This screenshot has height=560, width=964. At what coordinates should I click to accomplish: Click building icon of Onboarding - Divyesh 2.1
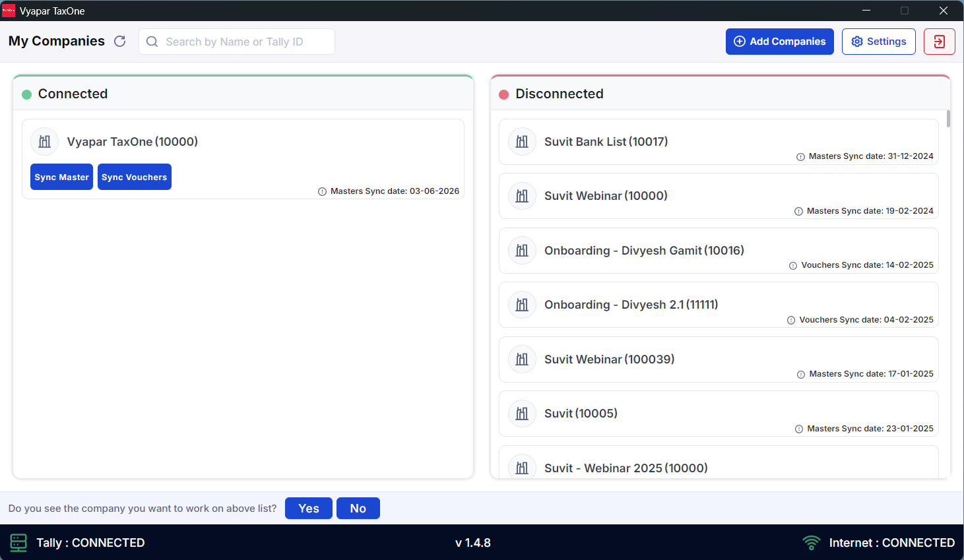click(522, 305)
